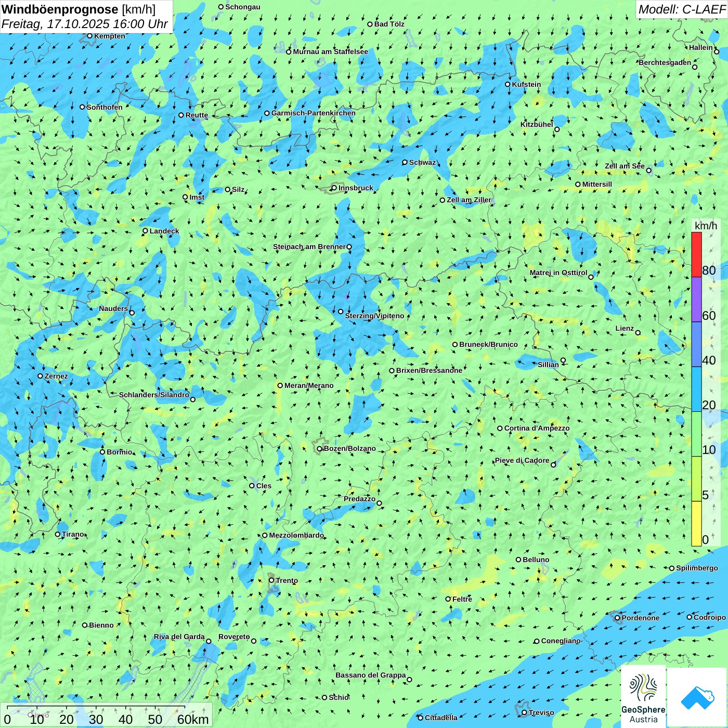
Task: Click the Steinach am Brenner label
Action: tap(309, 246)
